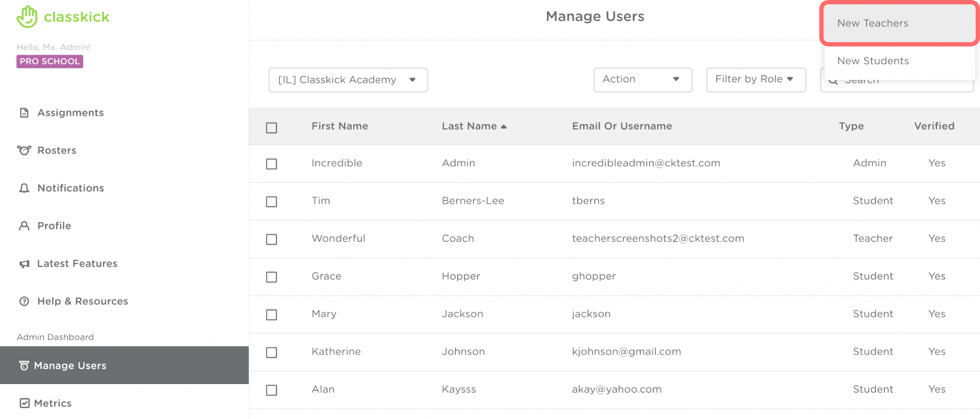Open the Filter by Role dropdown
Image resolution: width=980 pixels, height=419 pixels.
(x=756, y=79)
